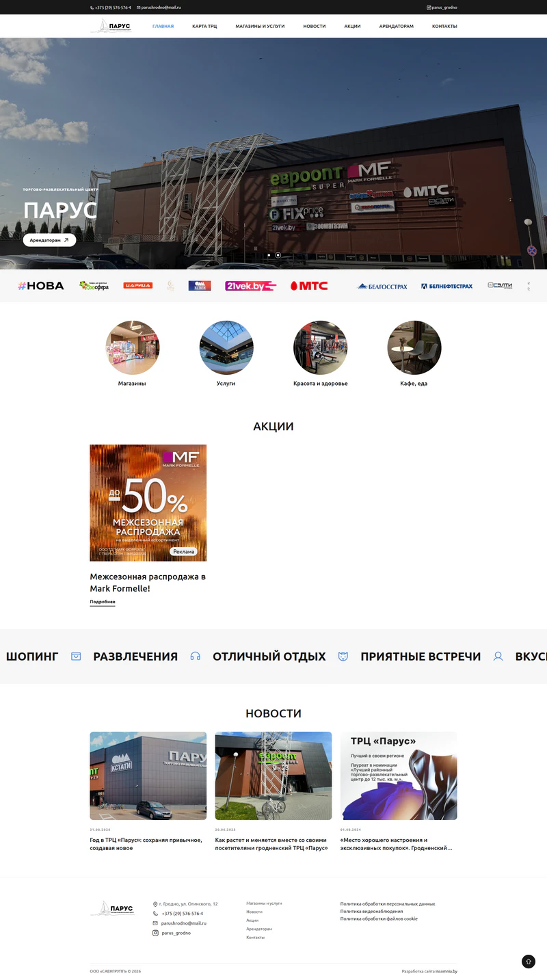Select the МТС brand logo
547x980 pixels.
click(x=309, y=286)
